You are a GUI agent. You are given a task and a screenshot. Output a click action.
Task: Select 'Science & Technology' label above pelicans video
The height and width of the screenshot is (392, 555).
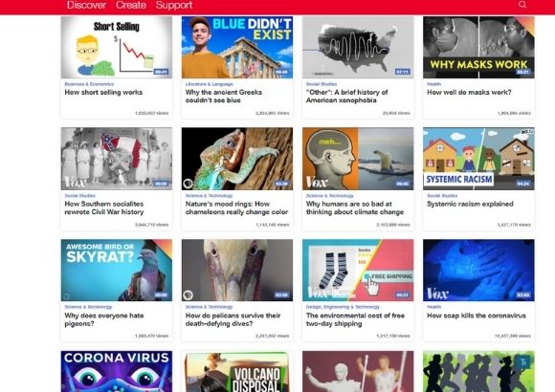pos(210,307)
